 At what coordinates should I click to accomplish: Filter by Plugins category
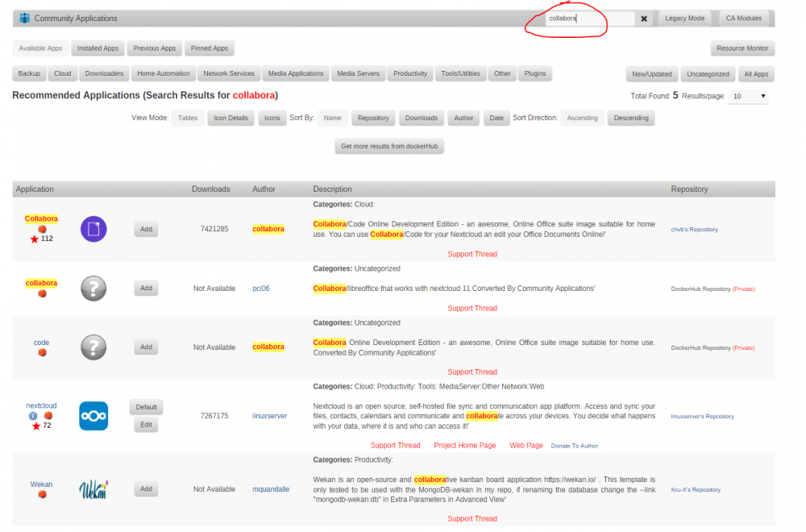tap(535, 73)
